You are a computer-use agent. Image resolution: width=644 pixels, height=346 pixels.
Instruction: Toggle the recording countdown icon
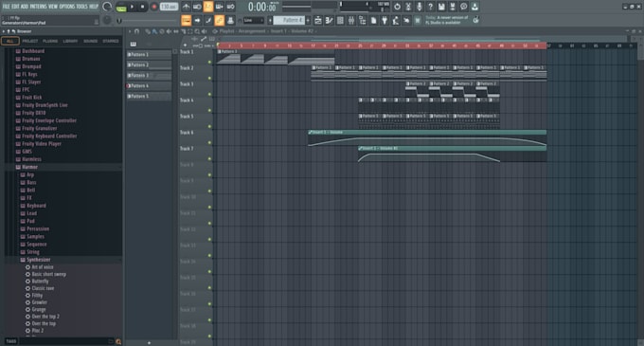pyautogui.click(x=208, y=7)
